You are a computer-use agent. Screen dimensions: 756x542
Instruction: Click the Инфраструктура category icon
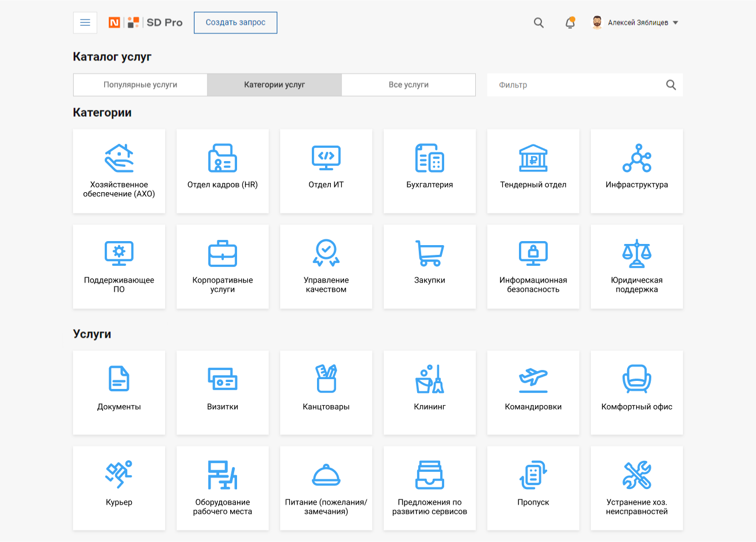pos(636,158)
